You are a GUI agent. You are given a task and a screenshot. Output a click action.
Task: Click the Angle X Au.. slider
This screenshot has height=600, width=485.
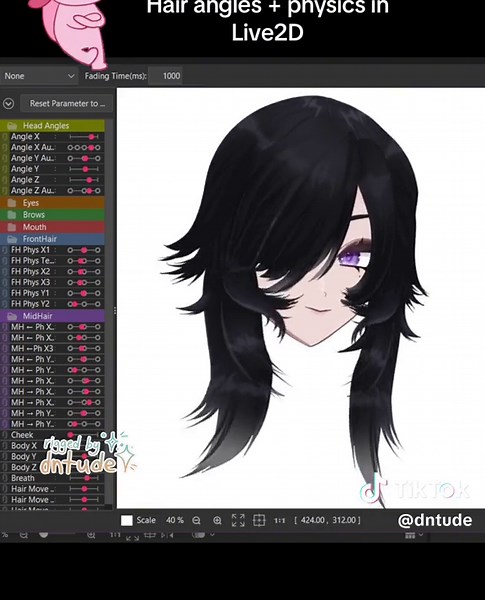pos(84,147)
